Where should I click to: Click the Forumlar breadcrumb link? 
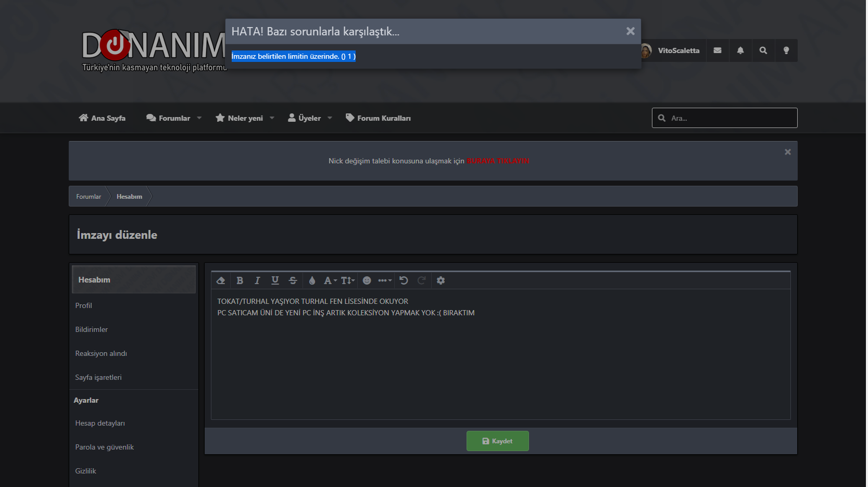[x=89, y=197]
